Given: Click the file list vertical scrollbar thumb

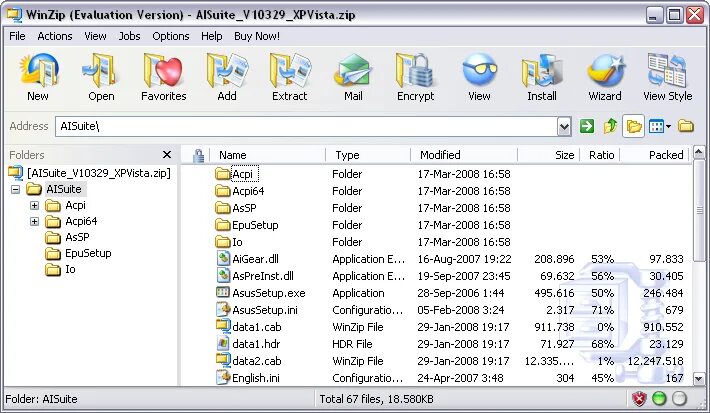Looking at the screenshot, I should click(x=699, y=209).
